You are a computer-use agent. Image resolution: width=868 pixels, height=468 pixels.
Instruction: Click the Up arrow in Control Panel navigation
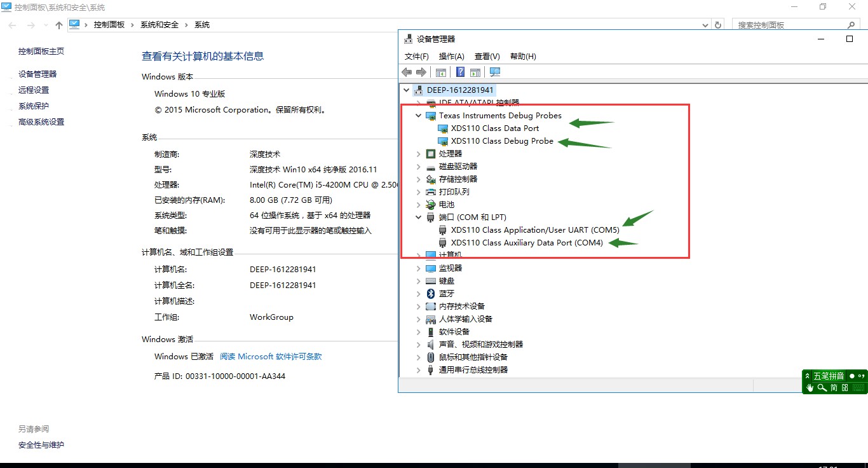[59, 25]
